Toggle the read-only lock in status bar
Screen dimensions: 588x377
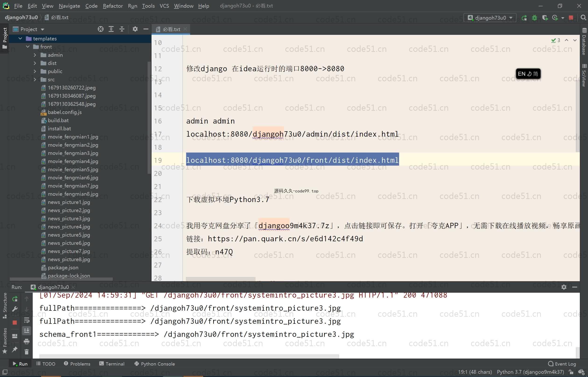[x=571, y=372]
